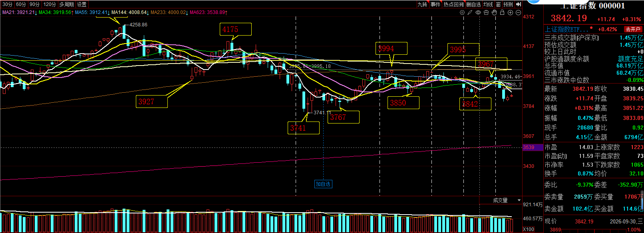
Task: Toggle the 热点回溯 overlay
Action: [x=453, y=4]
